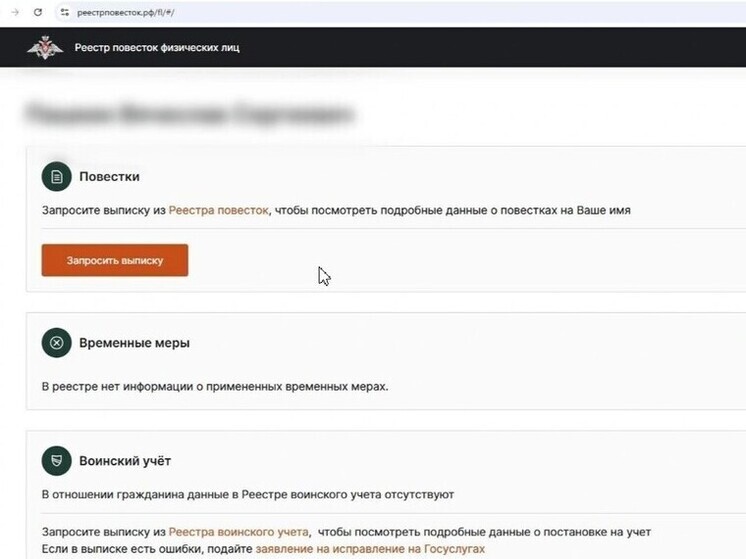Open the Реестра воинского учета link
The image size is (746, 559).
coord(238,532)
